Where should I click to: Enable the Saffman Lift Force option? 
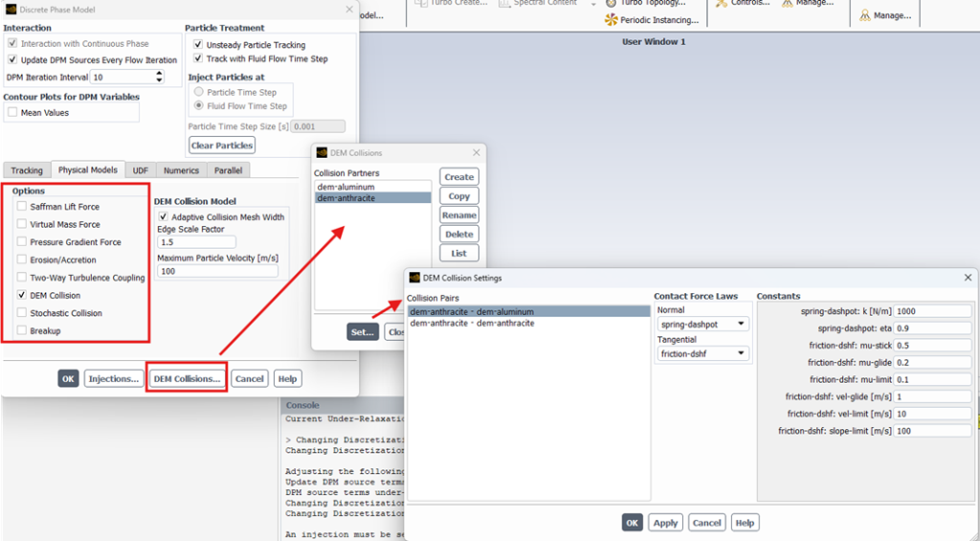coord(21,207)
